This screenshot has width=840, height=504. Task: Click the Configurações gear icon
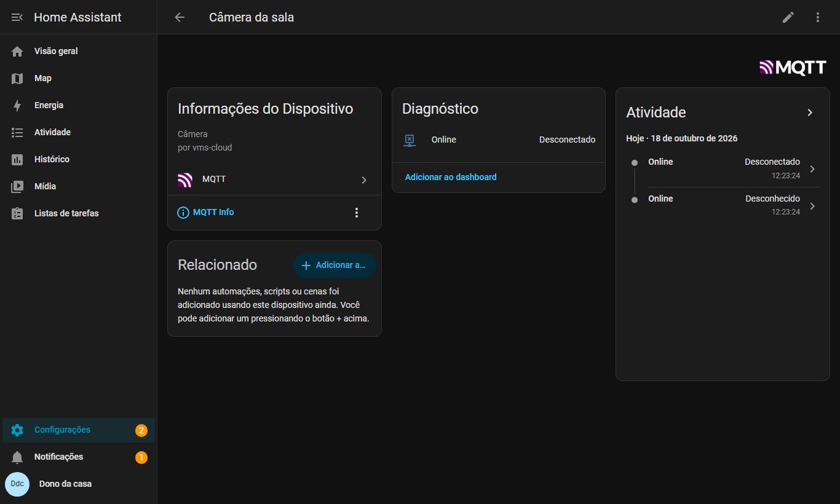(17, 430)
